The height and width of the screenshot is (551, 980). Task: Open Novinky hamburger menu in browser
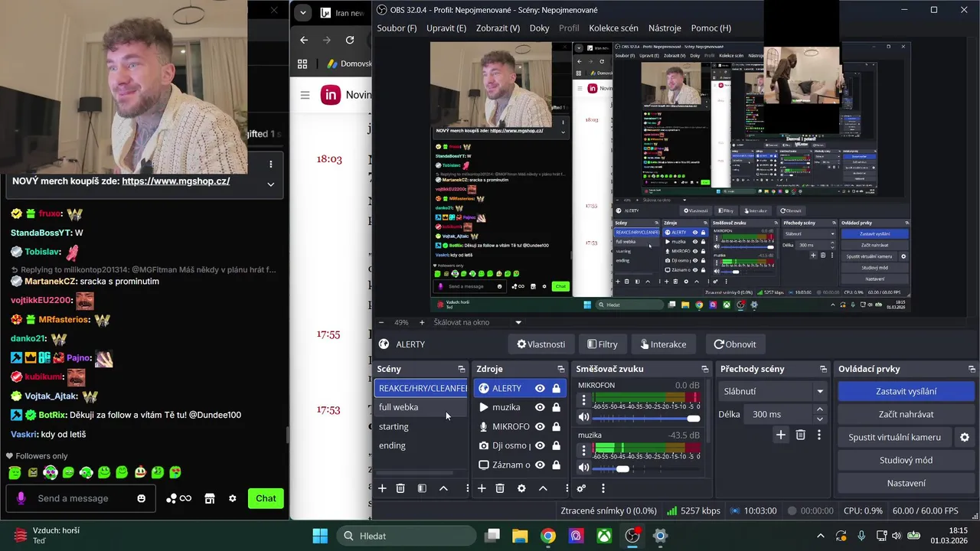pos(305,95)
